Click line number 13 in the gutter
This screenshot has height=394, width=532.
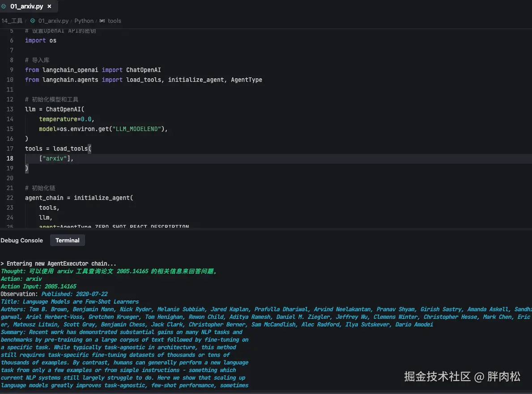click(10, 109)
